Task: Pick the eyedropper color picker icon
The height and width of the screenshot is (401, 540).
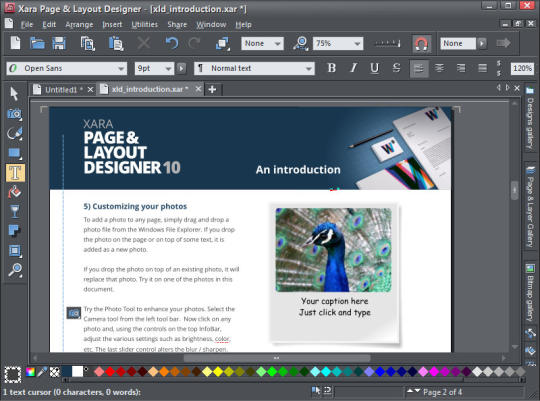Action: click(x=42, y=372)
